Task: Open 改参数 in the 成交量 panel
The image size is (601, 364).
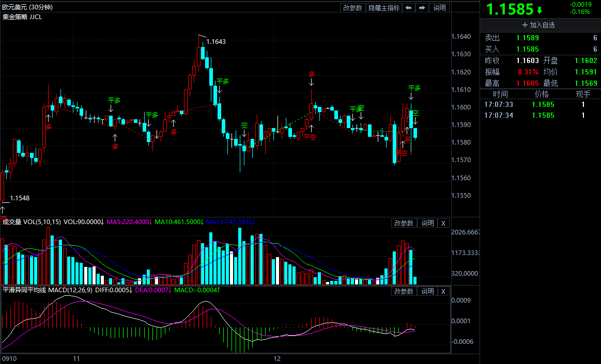Action: pos(404,223)
